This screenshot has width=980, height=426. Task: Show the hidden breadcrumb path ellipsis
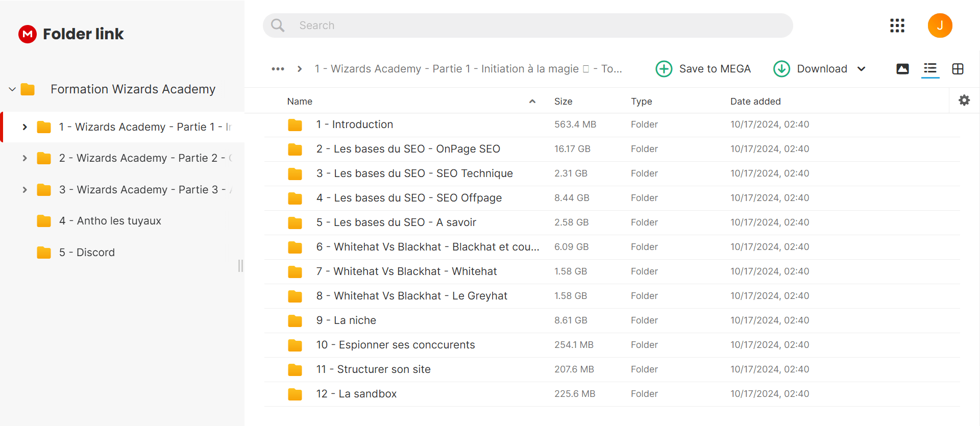point(278,69)
